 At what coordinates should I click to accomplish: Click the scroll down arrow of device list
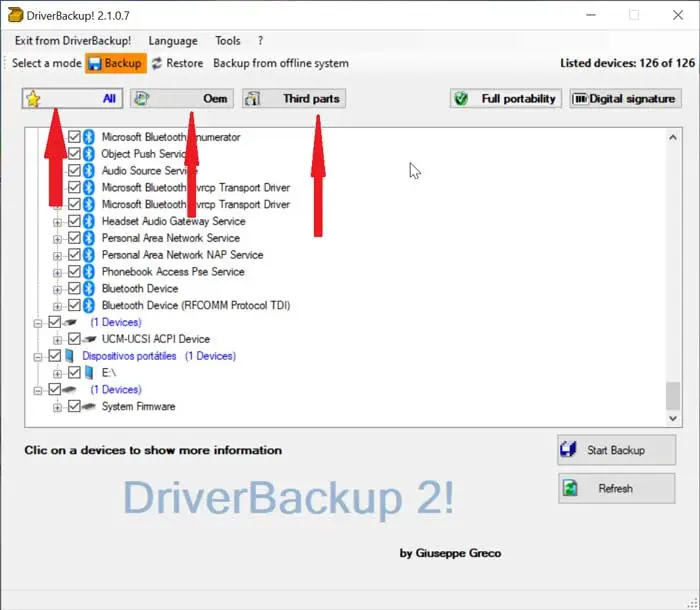point(673,418)
